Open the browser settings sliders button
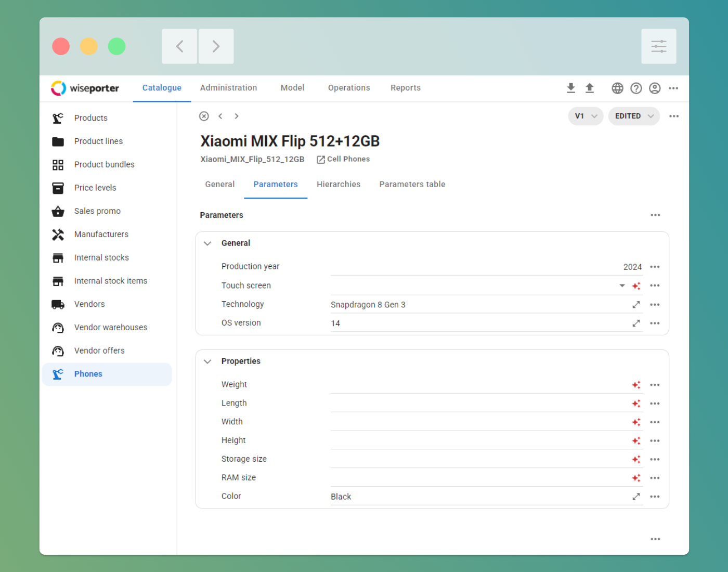The height and width of the screenshot is (572, 728). click(659, 46)
